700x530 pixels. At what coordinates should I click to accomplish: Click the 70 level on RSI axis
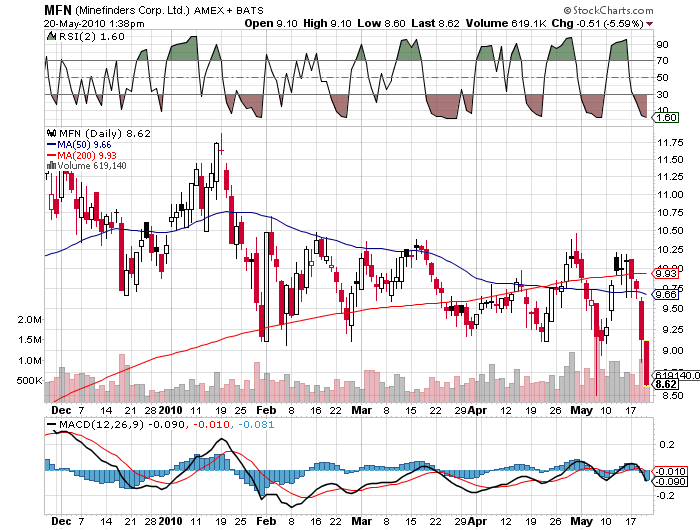click(x=662, y=61)
